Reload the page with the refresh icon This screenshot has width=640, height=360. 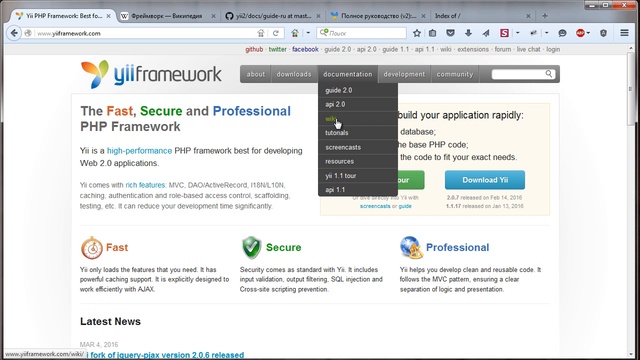coord(276,33)
